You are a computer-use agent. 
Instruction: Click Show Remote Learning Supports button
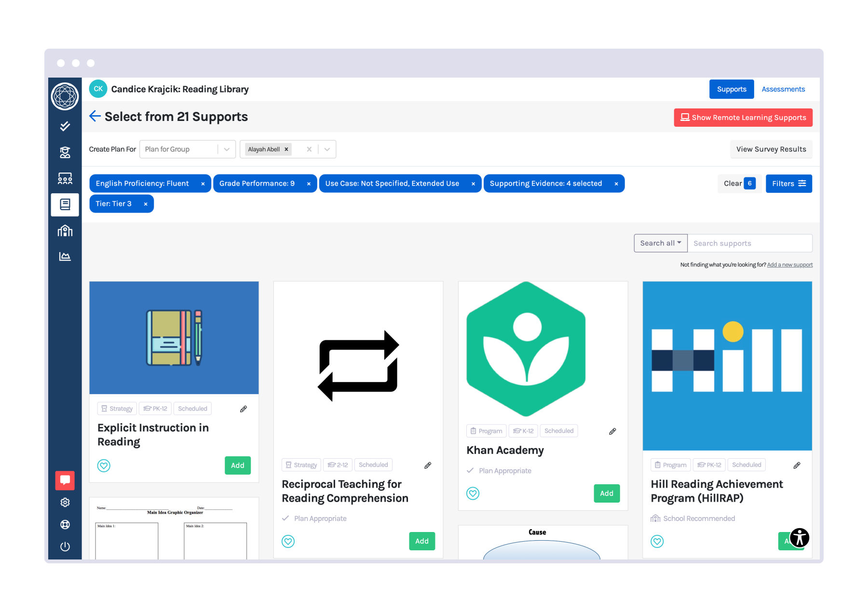(743, 118)
